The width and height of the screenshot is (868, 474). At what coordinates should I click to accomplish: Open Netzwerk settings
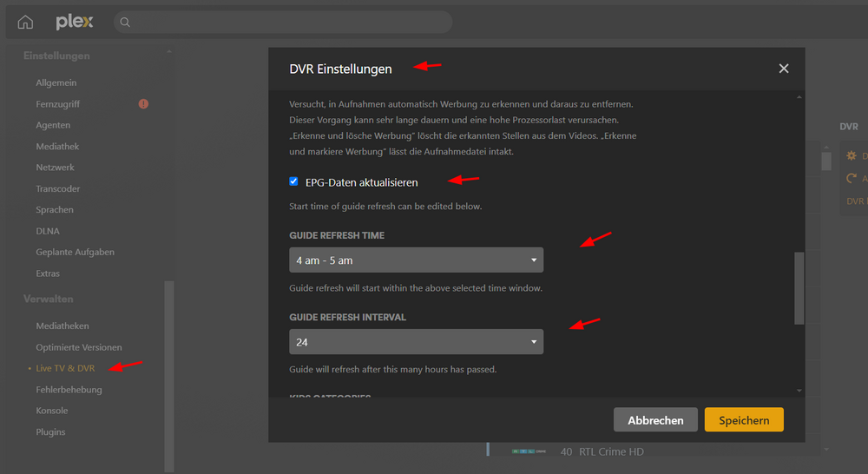[x=55, y=168]
